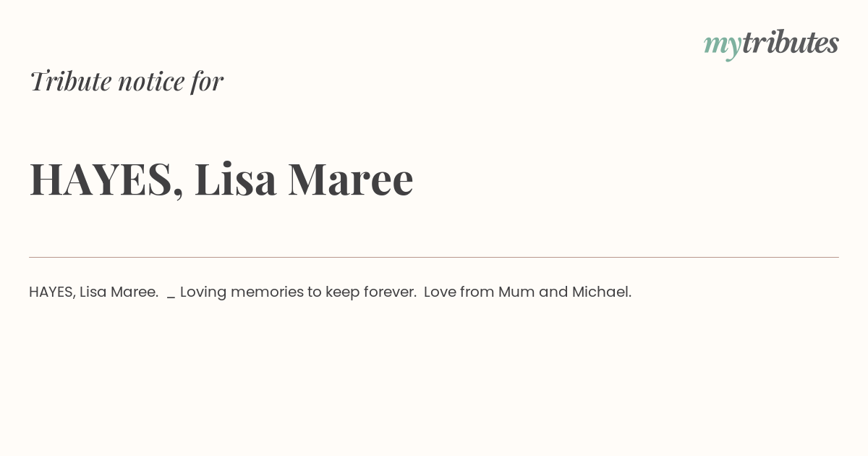Click 'Maree' in the large title
This screenshot has width=868, height=456.
(x=351, y=179)
